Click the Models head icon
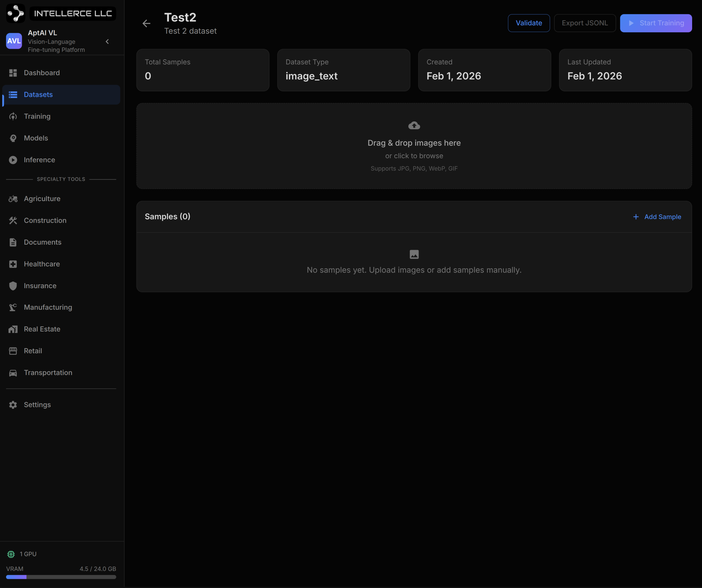702x588 pixels. click(13, 138)
